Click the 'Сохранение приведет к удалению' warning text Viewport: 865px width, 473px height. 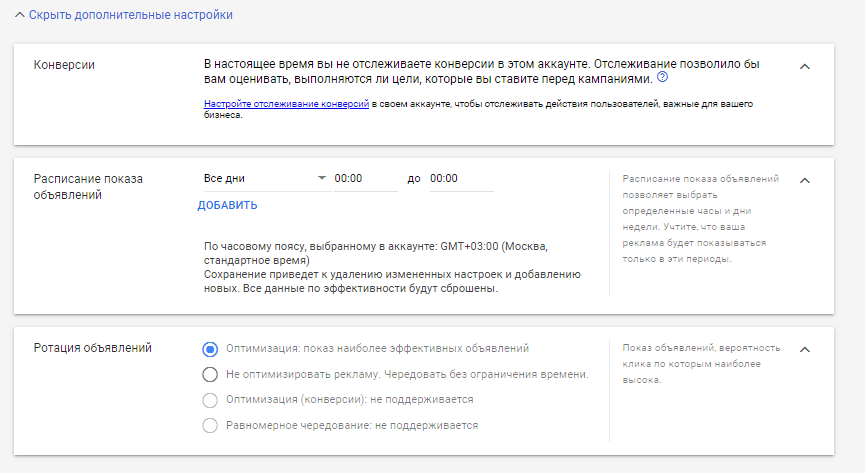(x=392, y=281)
